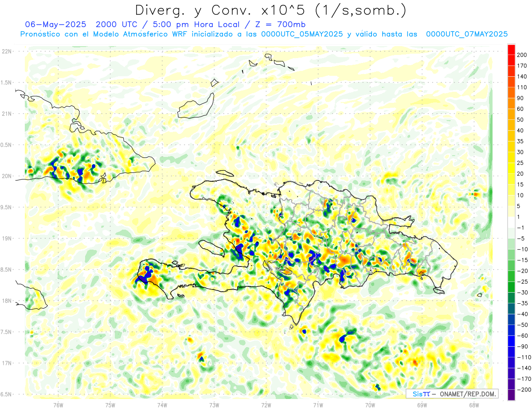Click '5:00 pm Hora Local' text
Screen dimensions: 532x411
pyautogui.click(x=196, y=24)
